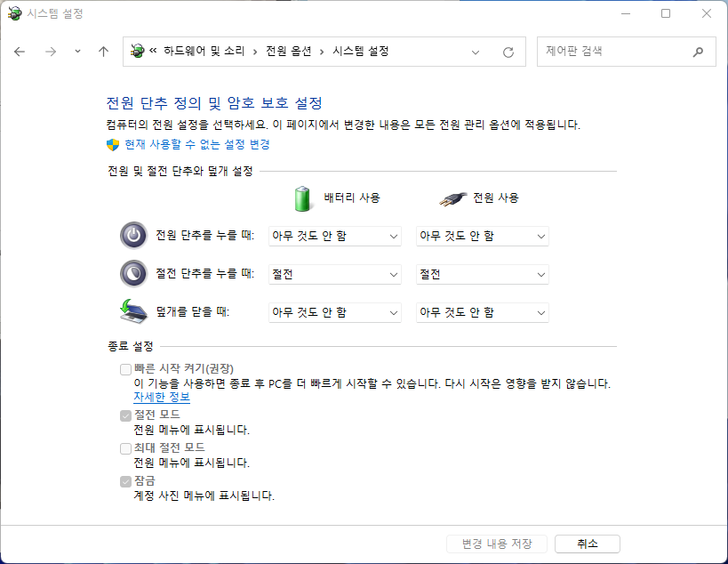Expand the chevron after '하드웨어 및 소리'
This screenshot has height=564, width=728.
click(x=255, y=52)
